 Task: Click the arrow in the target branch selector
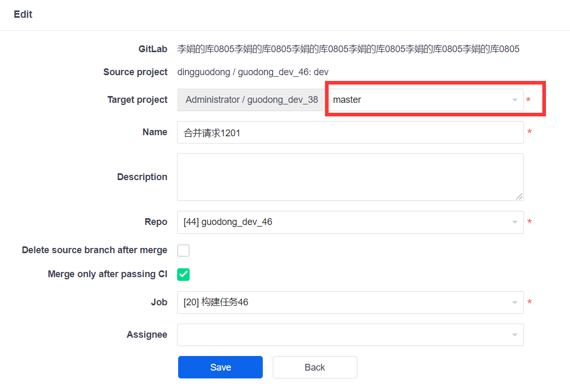click(515, 100)
